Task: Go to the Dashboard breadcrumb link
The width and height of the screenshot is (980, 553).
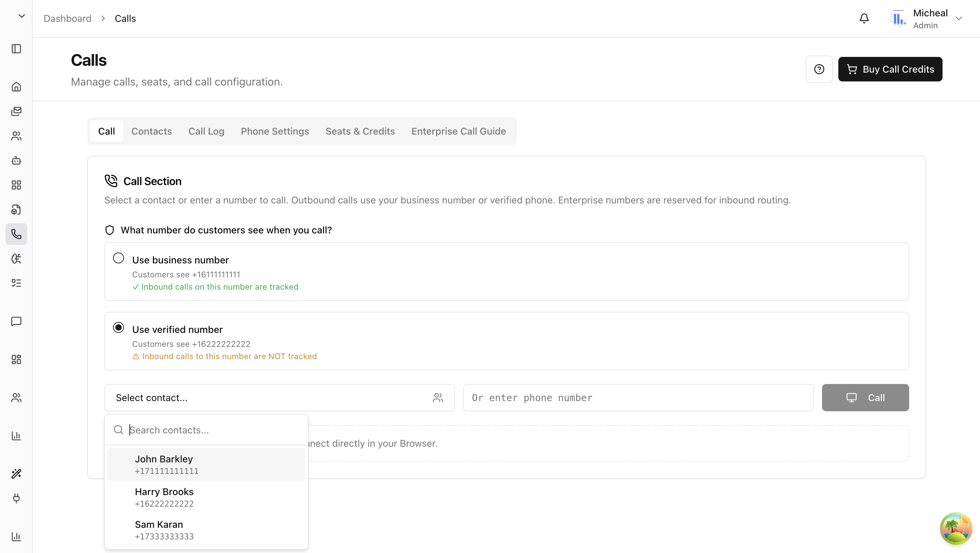Action: coord(67,18)
